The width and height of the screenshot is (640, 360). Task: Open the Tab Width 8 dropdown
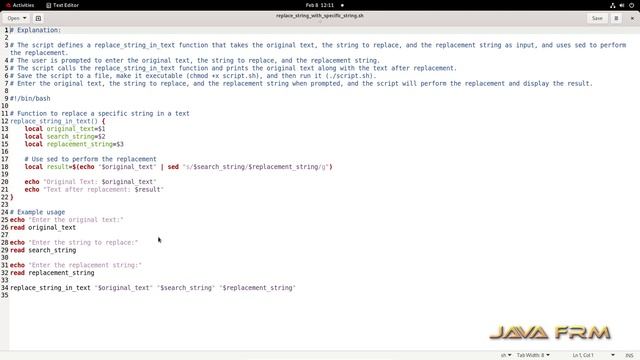[x=533, y=355]
